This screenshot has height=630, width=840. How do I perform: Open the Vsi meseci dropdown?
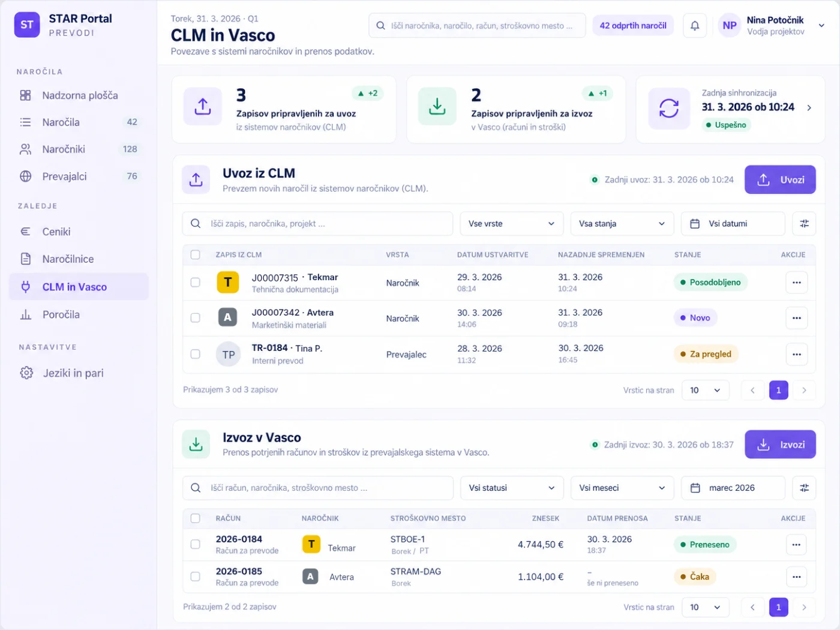pyautogui.click(x=622, y=488)
